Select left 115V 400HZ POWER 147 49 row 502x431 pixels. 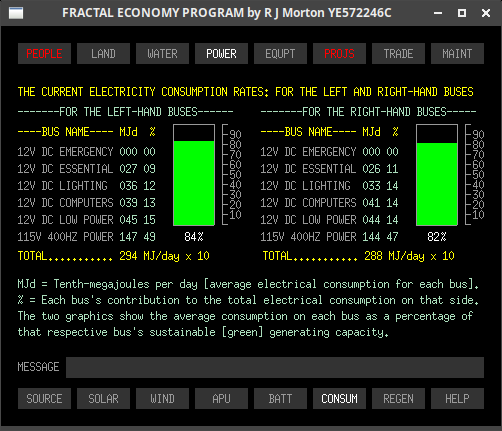pyautogui.click(x=87, y=237)
